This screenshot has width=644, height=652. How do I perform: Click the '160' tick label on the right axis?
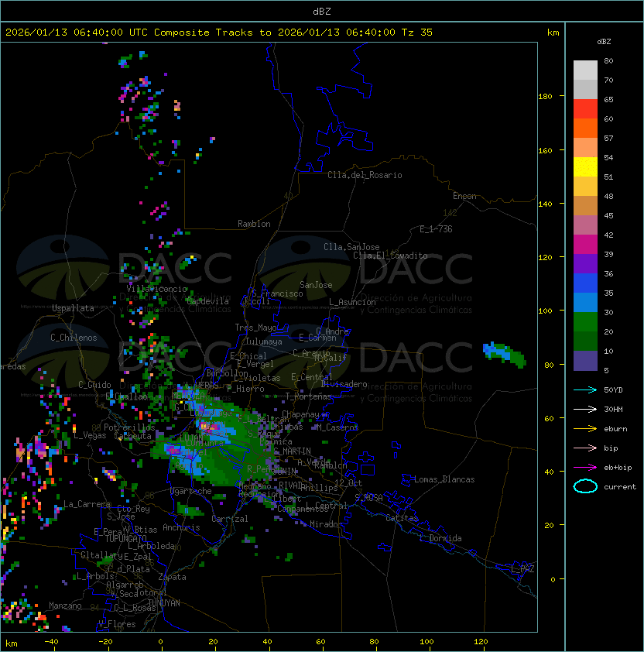click(545, 150)
